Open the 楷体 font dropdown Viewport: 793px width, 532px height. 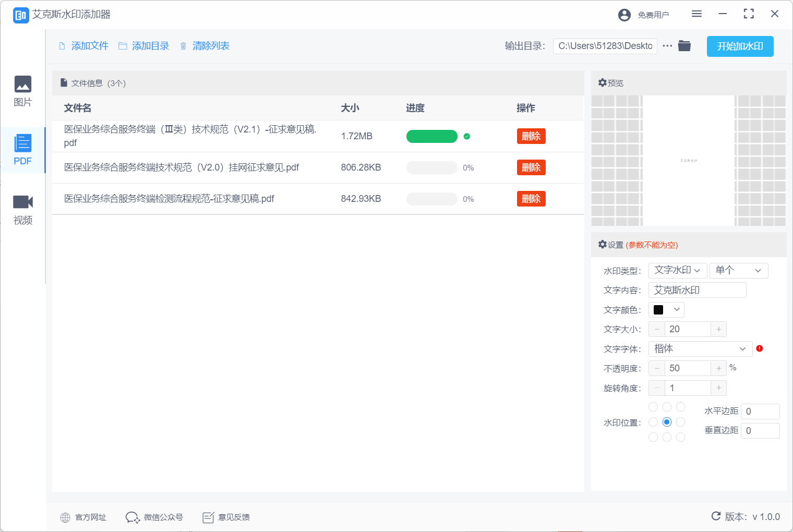point(700,348)
